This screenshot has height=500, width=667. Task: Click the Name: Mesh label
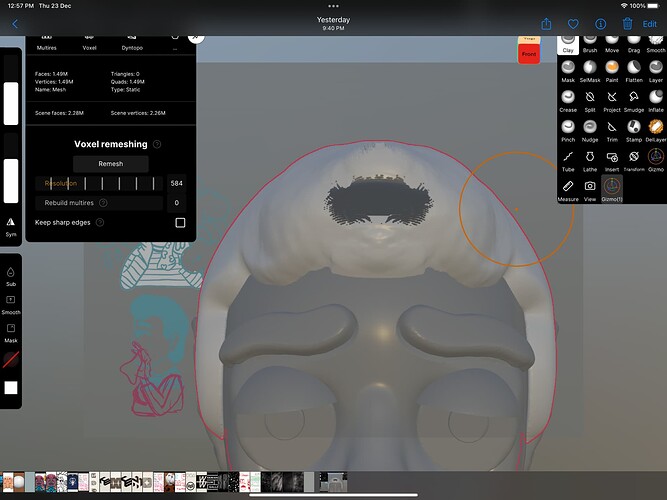50,90
